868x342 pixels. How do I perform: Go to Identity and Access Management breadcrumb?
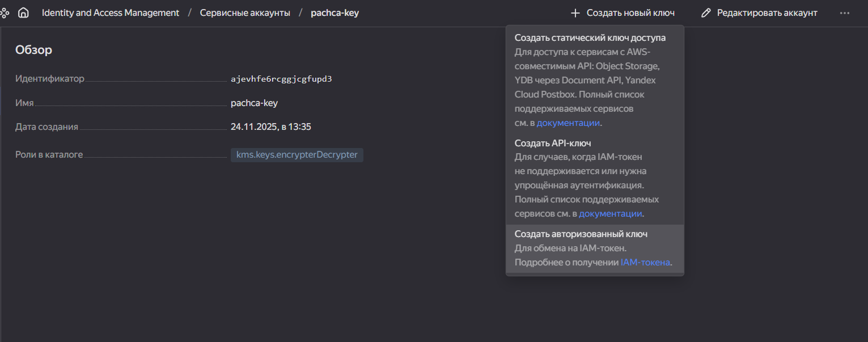coord(111,12)
